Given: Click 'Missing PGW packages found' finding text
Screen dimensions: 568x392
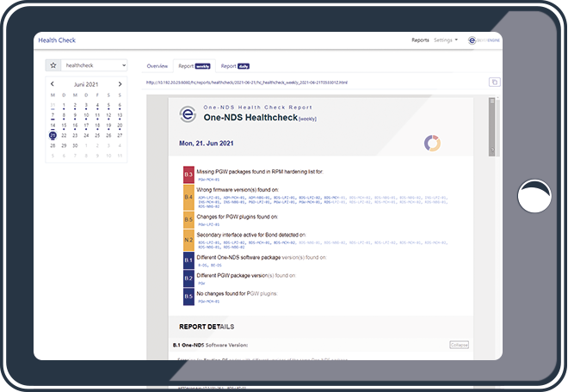Looking at the screenshot, I should (x=259, y=172).
